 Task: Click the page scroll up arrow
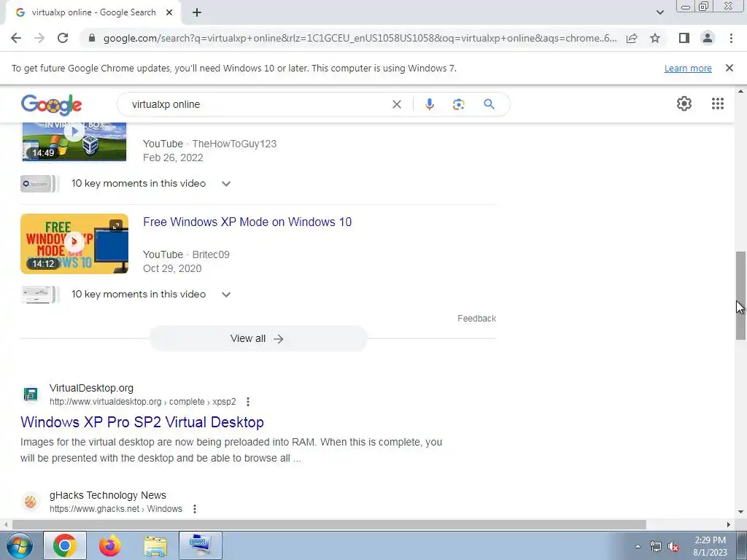740,91
